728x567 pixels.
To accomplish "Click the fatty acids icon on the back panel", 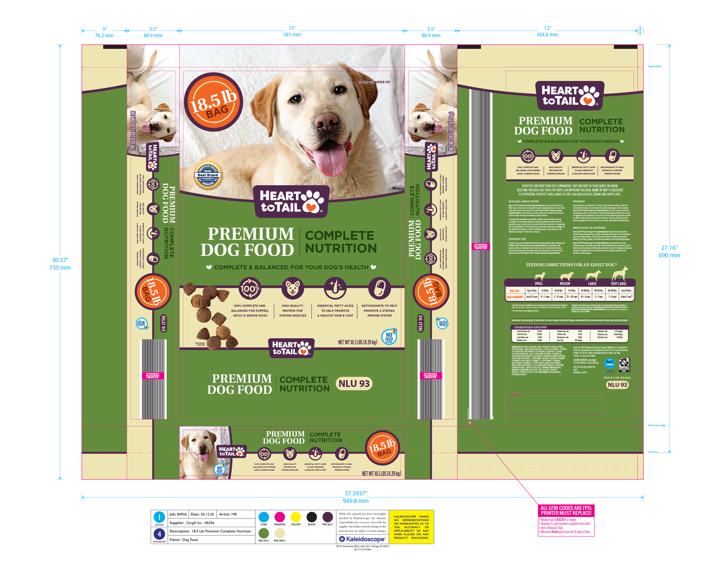I will pos(584,156).
